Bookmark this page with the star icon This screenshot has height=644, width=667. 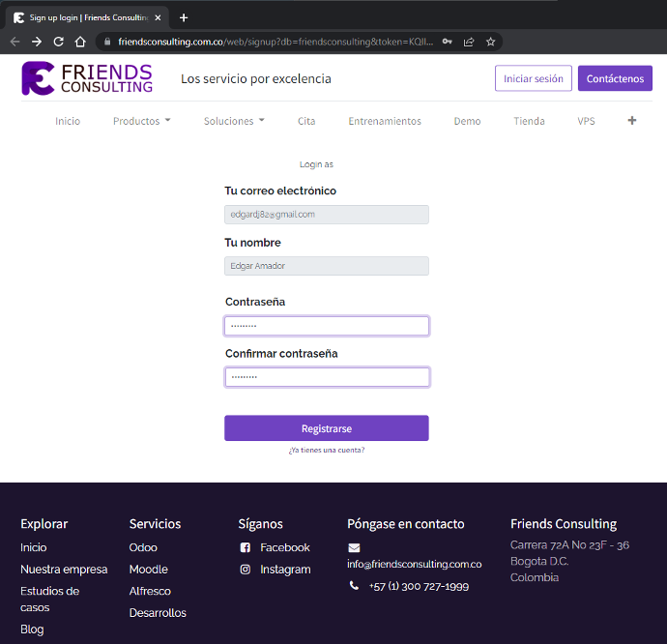(491, 42)
